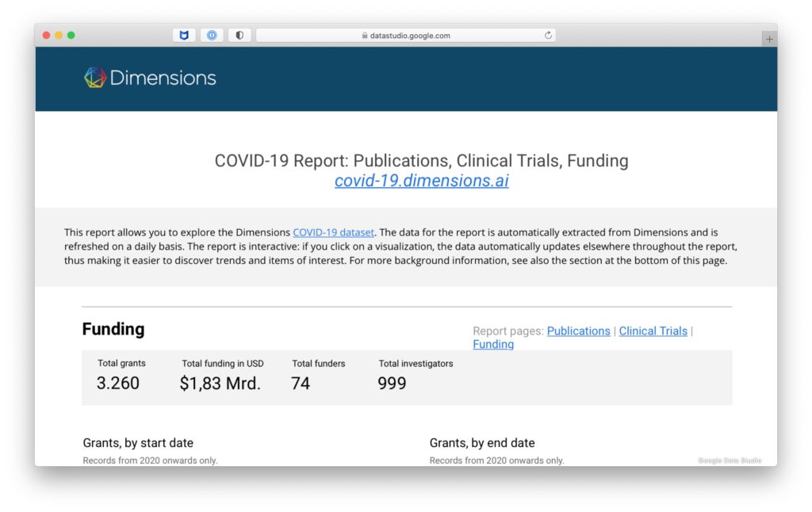Click the Grants, by start date chart title
The image size is (812, 512).
click(138, 443)
